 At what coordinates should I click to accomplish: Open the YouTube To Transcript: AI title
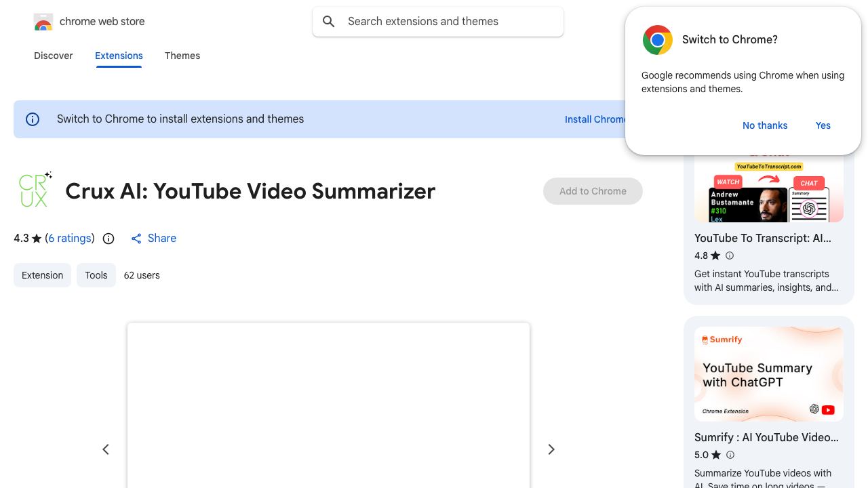click(x=763, y=239)
